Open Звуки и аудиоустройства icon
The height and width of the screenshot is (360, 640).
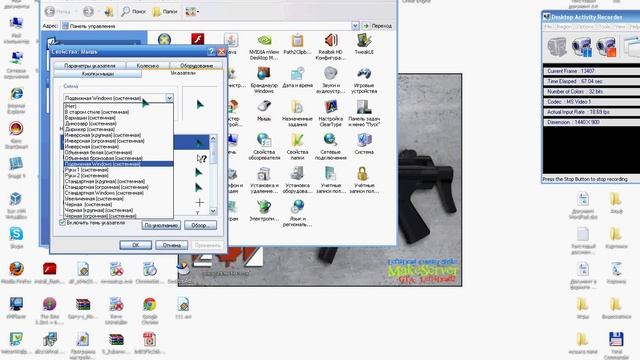tap(331, 80)
